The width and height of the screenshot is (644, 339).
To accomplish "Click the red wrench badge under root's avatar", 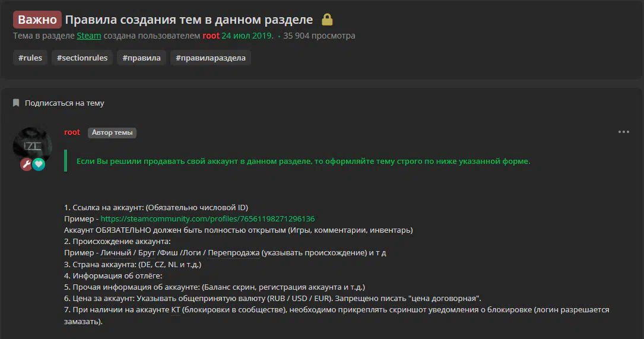I will click(27, 164).
